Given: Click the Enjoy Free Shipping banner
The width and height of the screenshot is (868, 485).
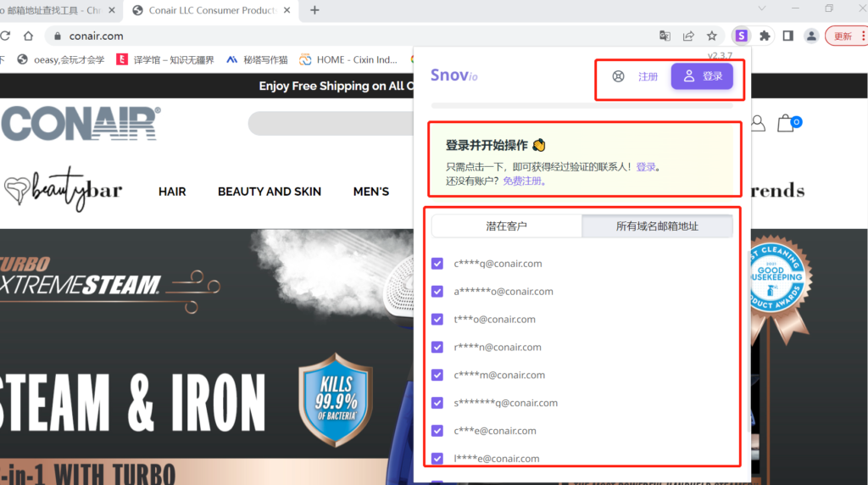Looking at the screenshot, I should pos(336,86).
